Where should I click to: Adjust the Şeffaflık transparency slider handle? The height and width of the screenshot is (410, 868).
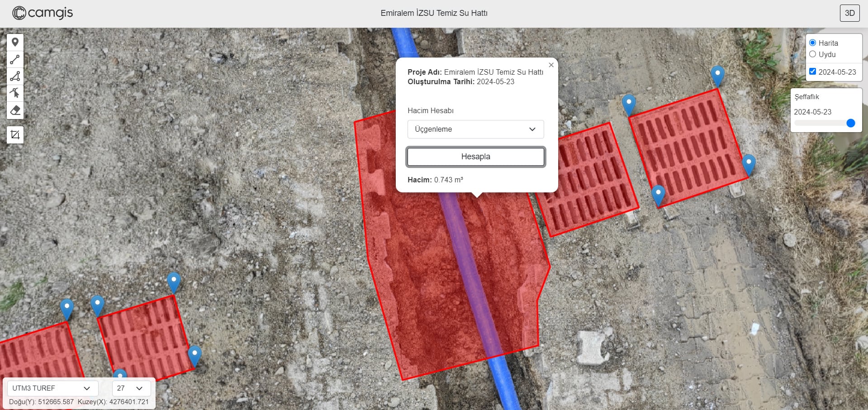pos(850,123)
